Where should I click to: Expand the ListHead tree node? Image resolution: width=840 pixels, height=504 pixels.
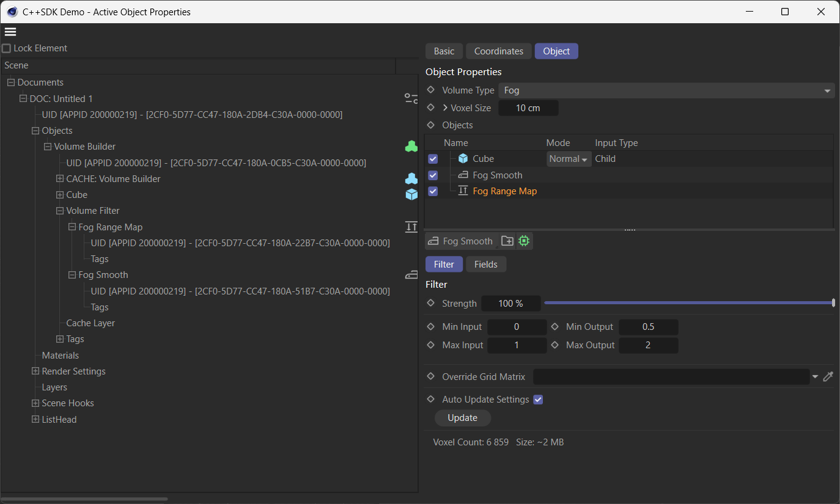coord(35,420)
